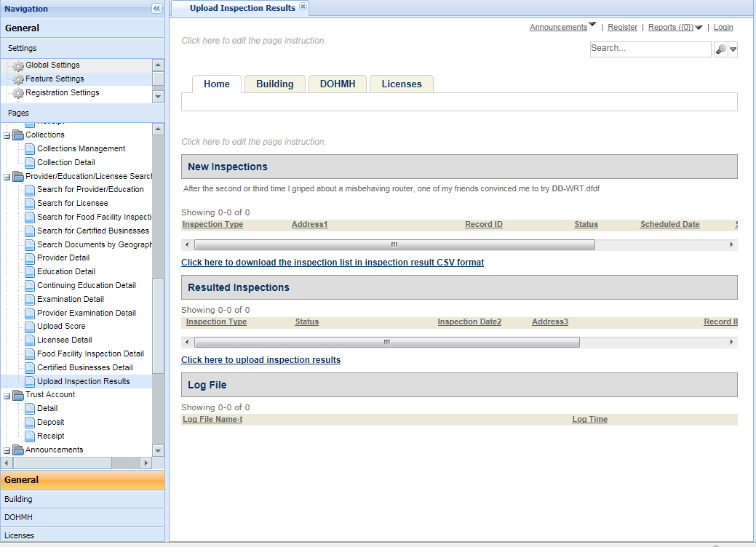Select Feature Settings in the settings list
This screenshot has height=547, width=756.
coord(55,79)
